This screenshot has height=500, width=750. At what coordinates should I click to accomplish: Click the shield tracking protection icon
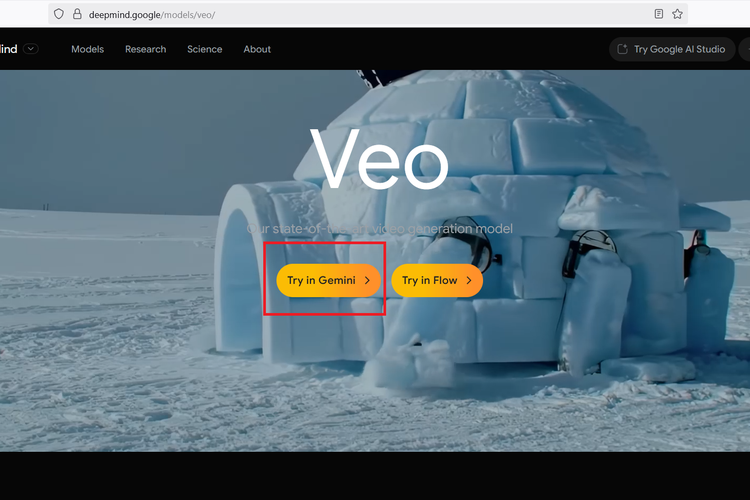[x=59, y=14]
